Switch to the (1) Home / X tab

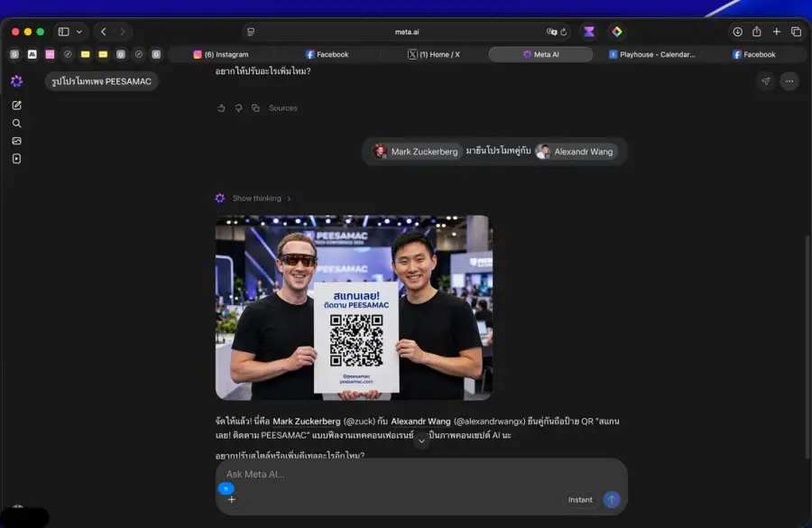pyautogui.click(x=434, y=54)
